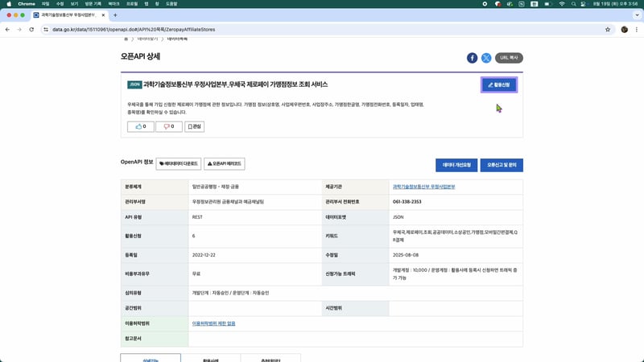The width and height of the screenshot is (644, 362).
Task: Click the Wi-Fi status icon
Action: (561, 4)
